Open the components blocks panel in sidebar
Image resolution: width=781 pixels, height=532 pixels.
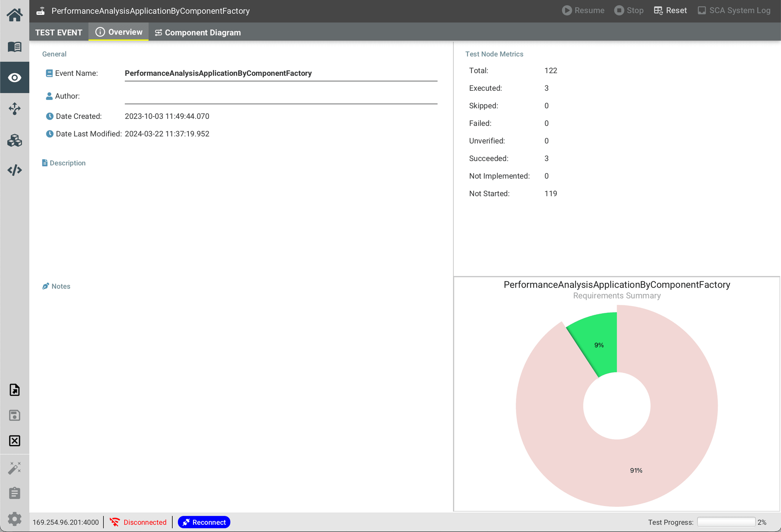[14, 140]
